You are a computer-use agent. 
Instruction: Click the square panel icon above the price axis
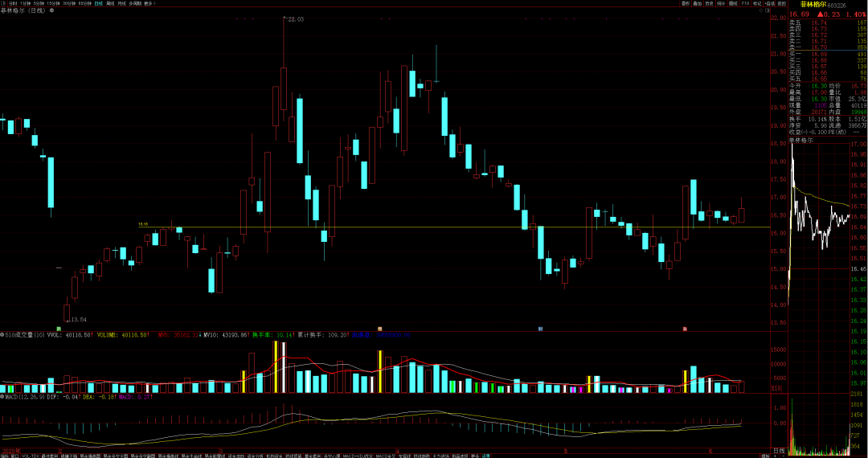(768, 10)
